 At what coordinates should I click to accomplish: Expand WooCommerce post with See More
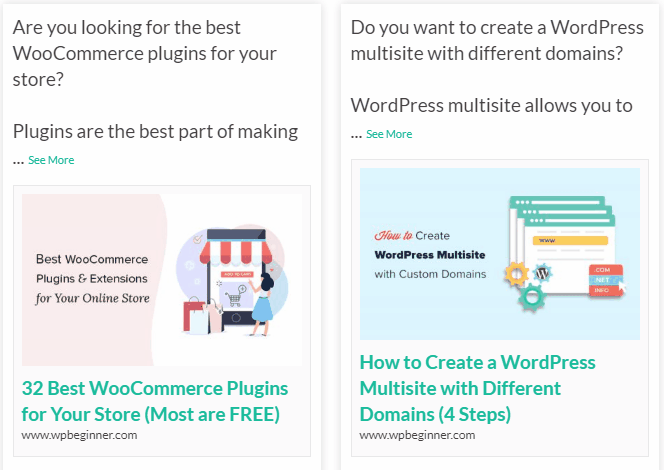click(51, 160)
